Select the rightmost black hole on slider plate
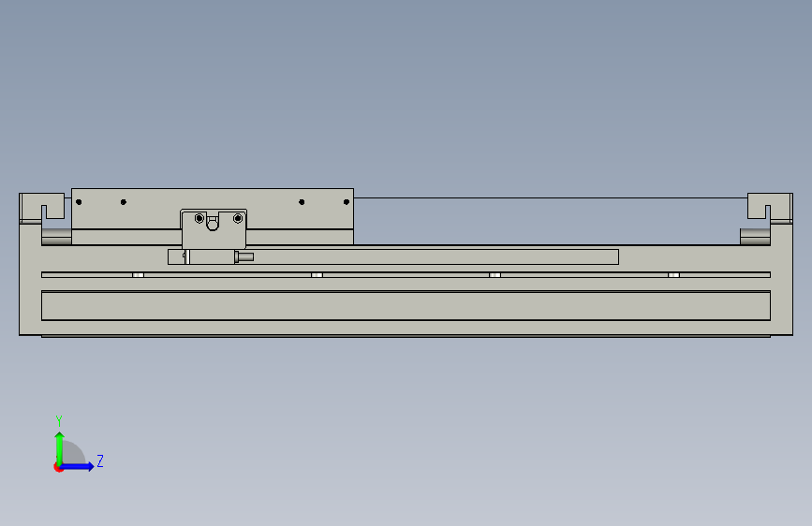This screenshot has height=526, width=812. click(x=347, y=202)
